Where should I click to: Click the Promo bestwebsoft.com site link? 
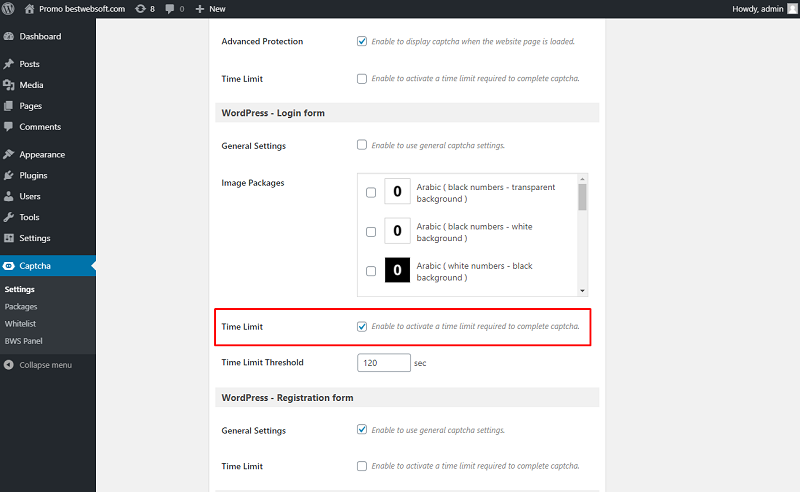tap(82, 9)
